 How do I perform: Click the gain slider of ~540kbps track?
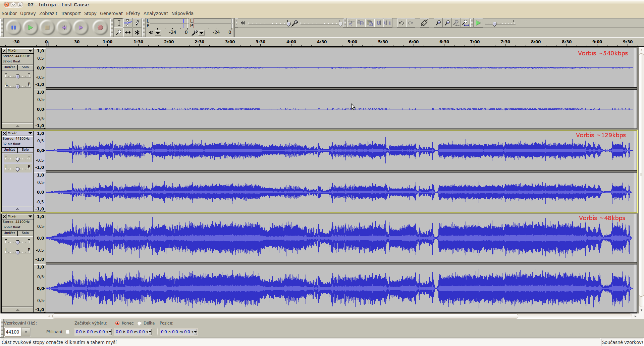point(17,76)
